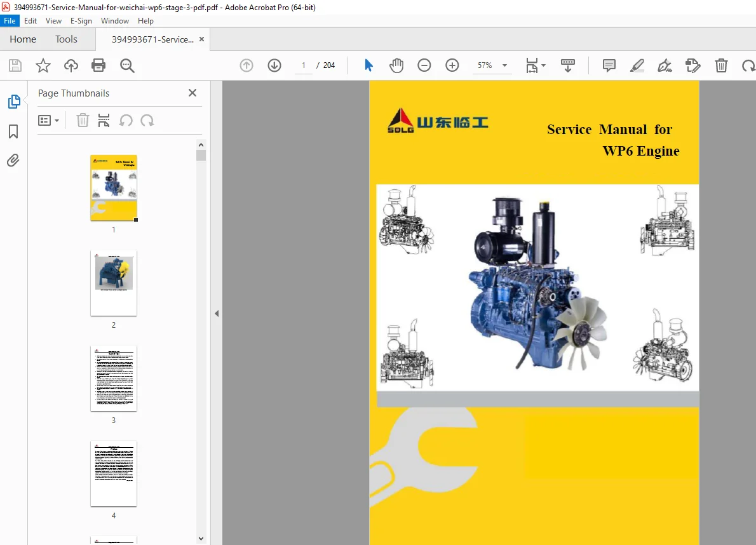The image size is (756, 545).
Task: Select the 394993671-Service document tab
Action: coord(152,39)
